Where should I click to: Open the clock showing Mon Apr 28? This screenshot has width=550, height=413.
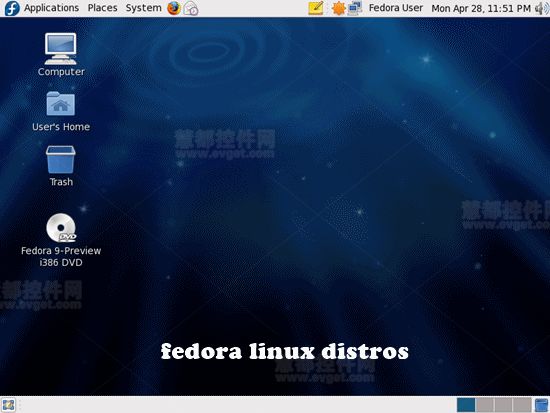point(481,8)
